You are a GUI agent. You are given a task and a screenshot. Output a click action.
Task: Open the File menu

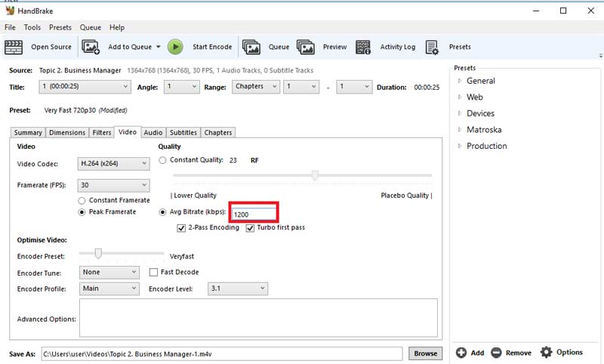click(x=10, y=27)
